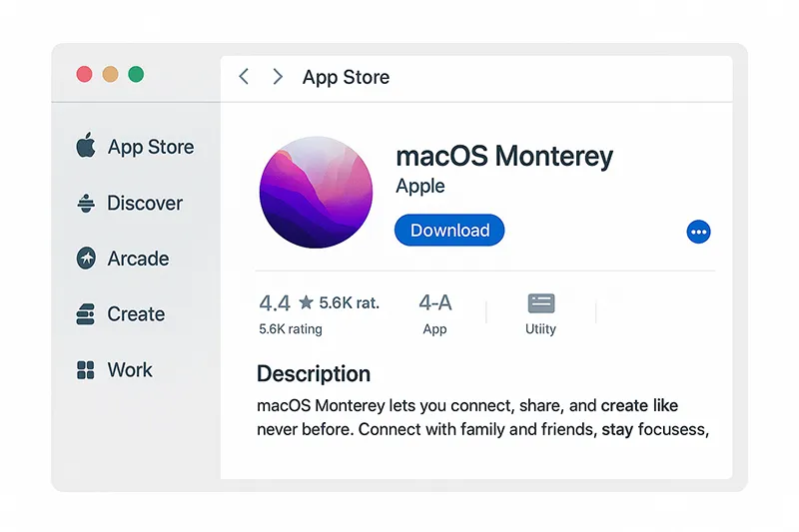Click the Work grid icon
The image size is (799, 532).
(x=86, y=370)
